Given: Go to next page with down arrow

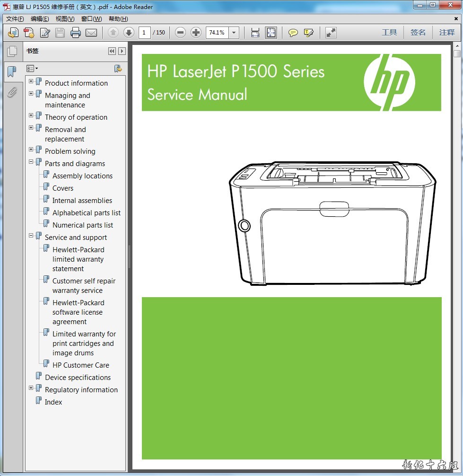Looking at the screenshot, I should [x=129, y=33].
